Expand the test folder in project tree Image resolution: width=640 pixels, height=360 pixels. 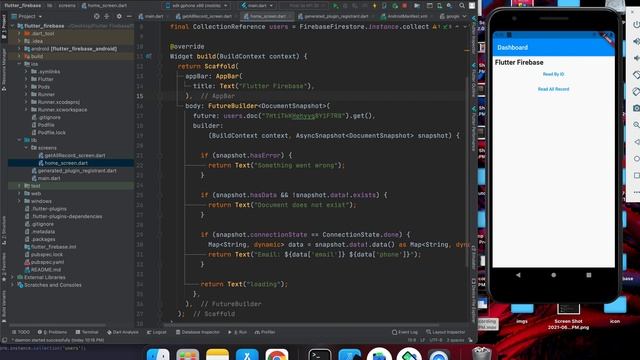pyautogui.click(x=19, y=186)
